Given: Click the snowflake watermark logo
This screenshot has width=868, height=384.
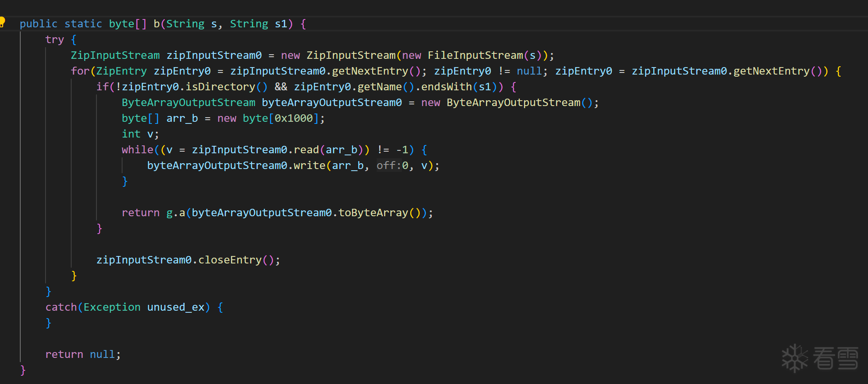Looking at the screenshot, I should [794, 358].
